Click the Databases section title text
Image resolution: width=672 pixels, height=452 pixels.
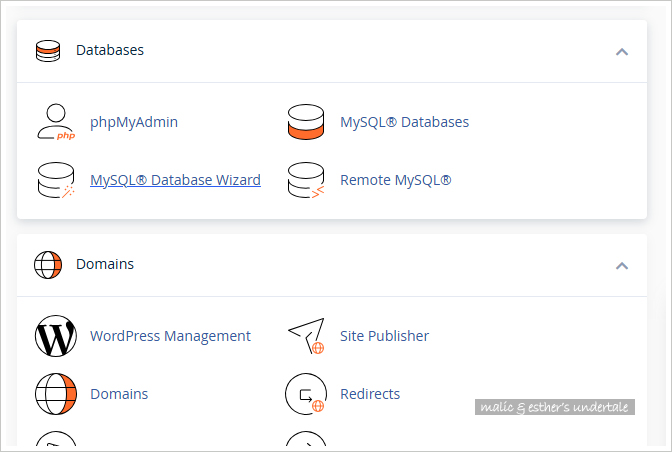click(110, 51)
